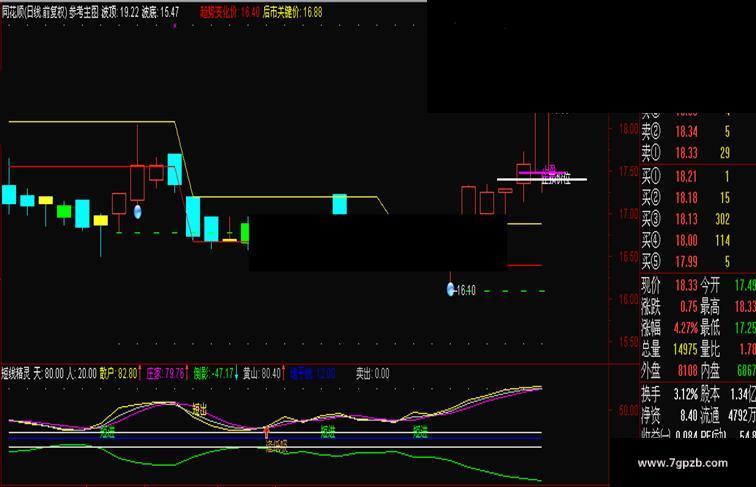Screen dimensions: 756x487
Task: Click the 天: 80.00 indicator value
Action: pyautogui.click(x=49, y=373)
